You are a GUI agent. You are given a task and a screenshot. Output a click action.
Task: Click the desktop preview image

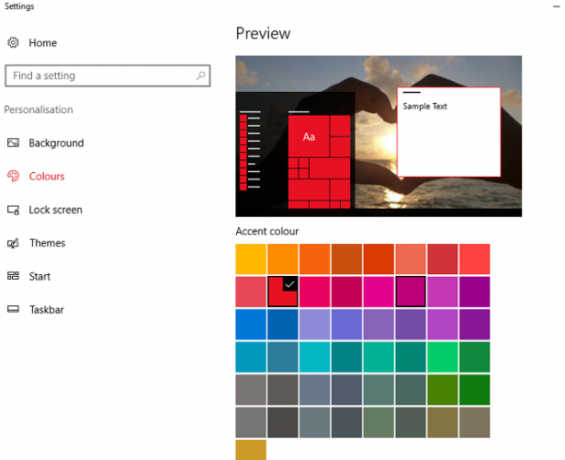point(379,136)
